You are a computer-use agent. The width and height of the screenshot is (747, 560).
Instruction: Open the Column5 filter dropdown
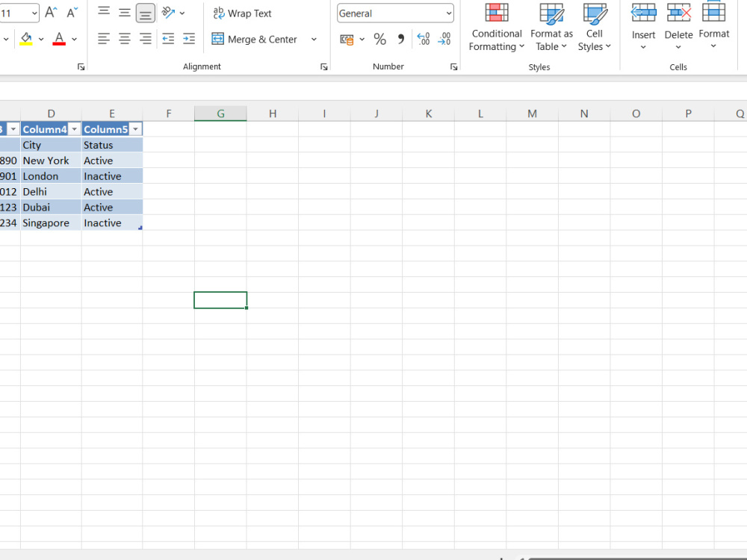[x=135, y=129]
